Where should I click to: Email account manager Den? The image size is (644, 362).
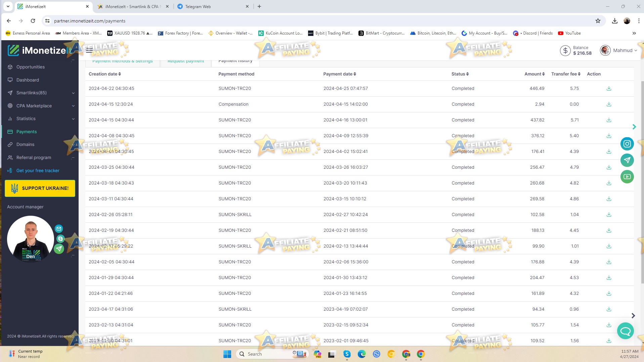pyautogui.click(x=59, y=229)
